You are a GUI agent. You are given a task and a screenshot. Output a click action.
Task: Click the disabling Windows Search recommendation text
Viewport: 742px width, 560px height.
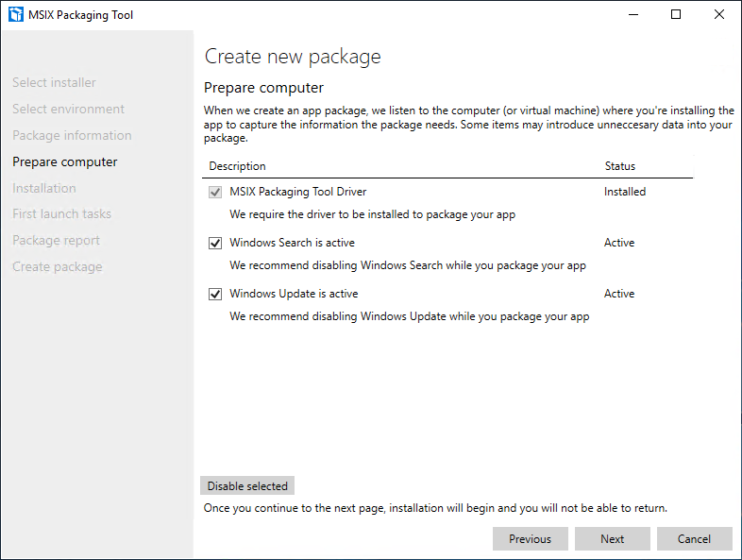pyautogui.click(x=408, y=265)
